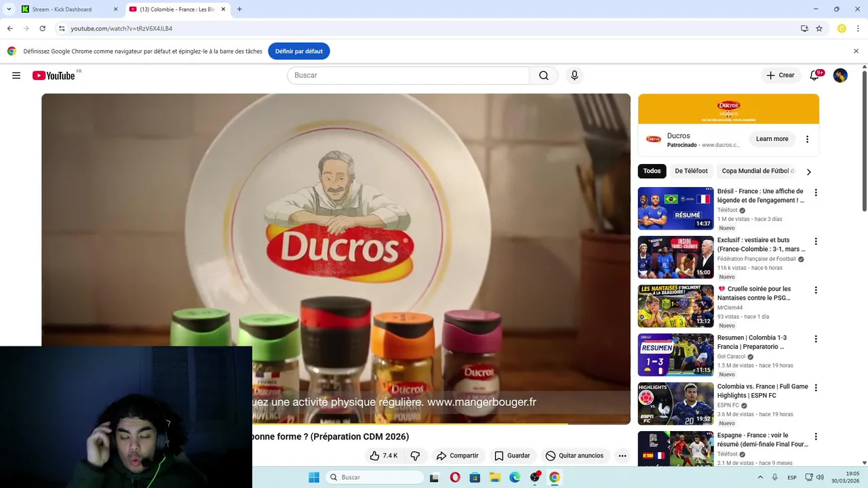Focus the Buscar search field
Viewport: 868px width, 488px height.
coord(408,75)
